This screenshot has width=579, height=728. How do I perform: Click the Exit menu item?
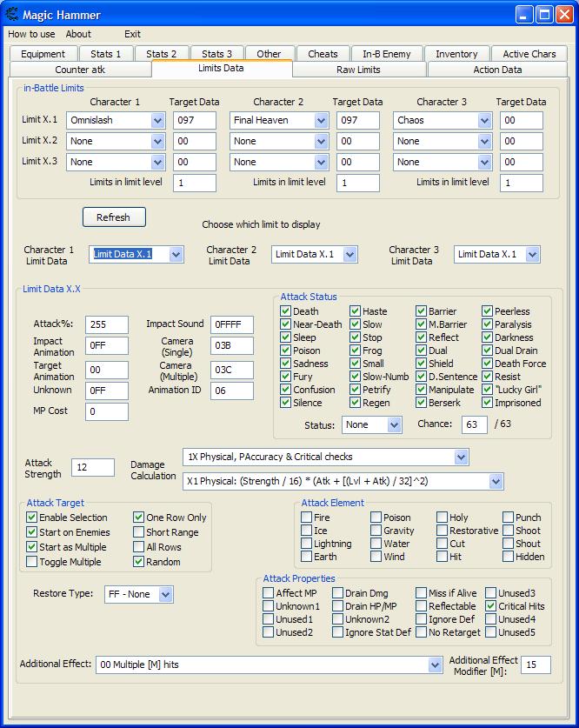point(132,34)
